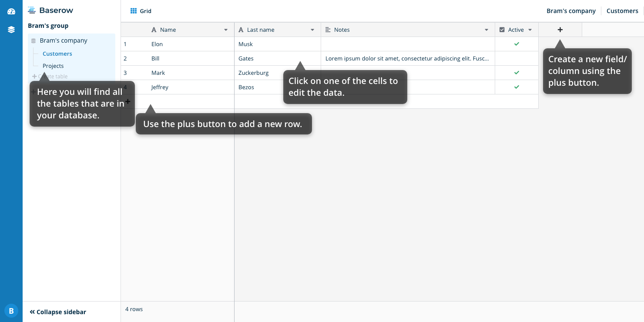Collapse the sidebar
Image resolution: width=644 pixels, height=322 pixels.
click(58, 312)
